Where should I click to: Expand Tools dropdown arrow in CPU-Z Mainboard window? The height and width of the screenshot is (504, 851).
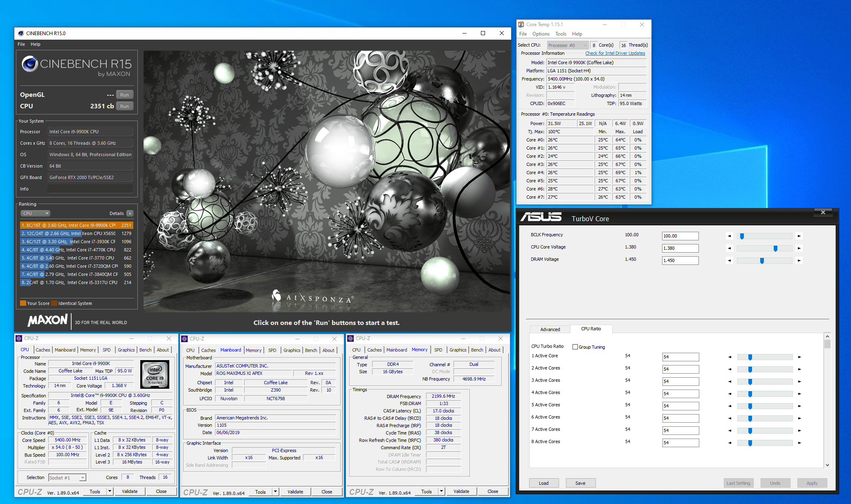[x=275, y=492]
